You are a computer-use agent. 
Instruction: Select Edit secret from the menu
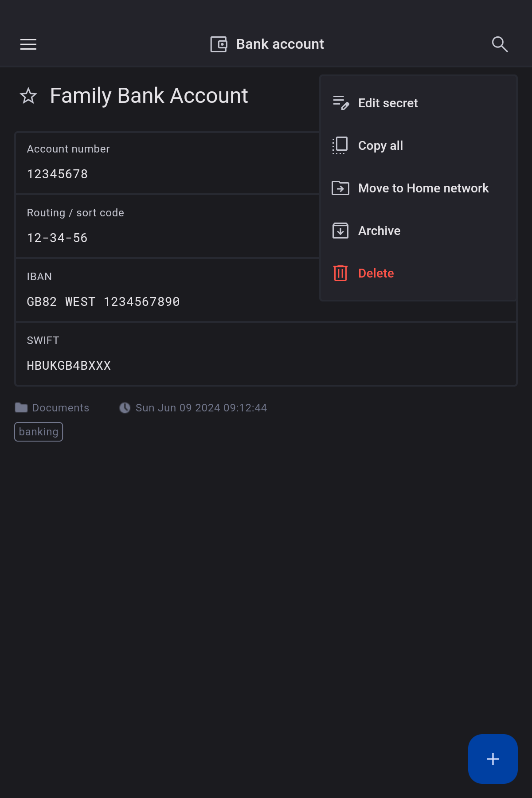388,103
